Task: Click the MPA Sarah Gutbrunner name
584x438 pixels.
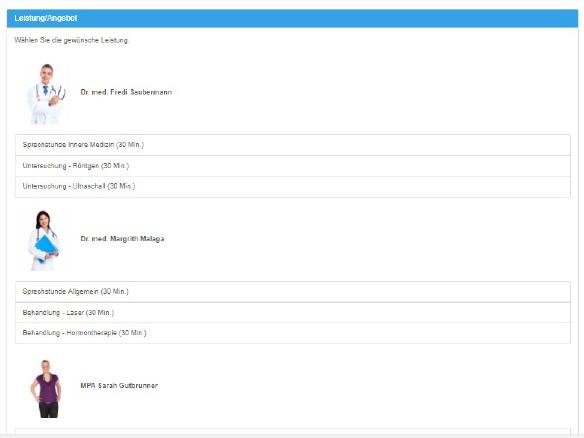Action: tap(119, 385)
